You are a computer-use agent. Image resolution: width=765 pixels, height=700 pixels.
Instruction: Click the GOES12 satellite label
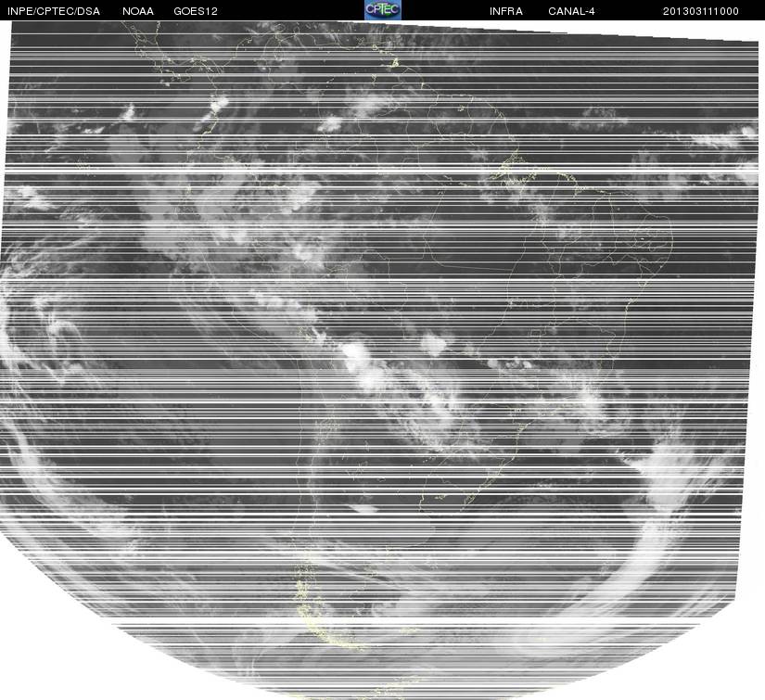[196, 11]
